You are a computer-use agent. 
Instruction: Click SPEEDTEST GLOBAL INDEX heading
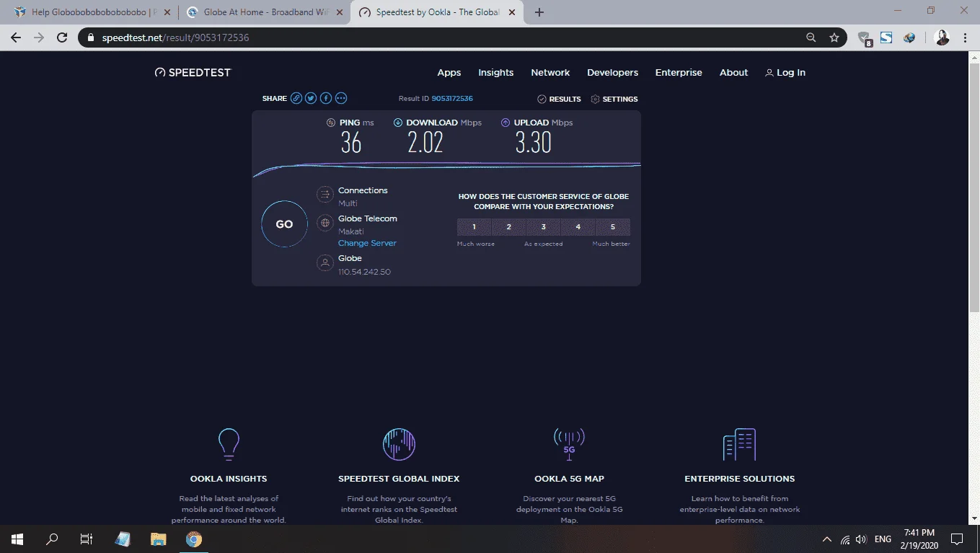[x=399, y=479]
